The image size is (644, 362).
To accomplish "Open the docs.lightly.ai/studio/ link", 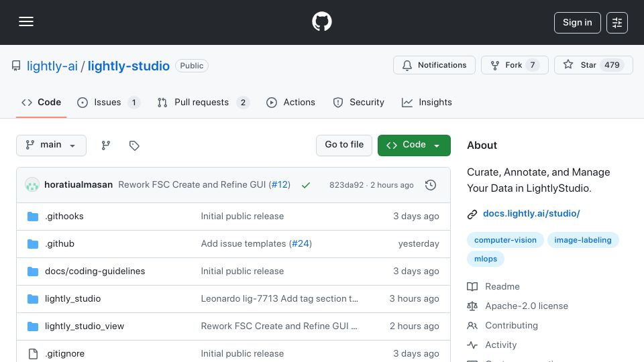I will pyautogui.click(x=531, y=213).
